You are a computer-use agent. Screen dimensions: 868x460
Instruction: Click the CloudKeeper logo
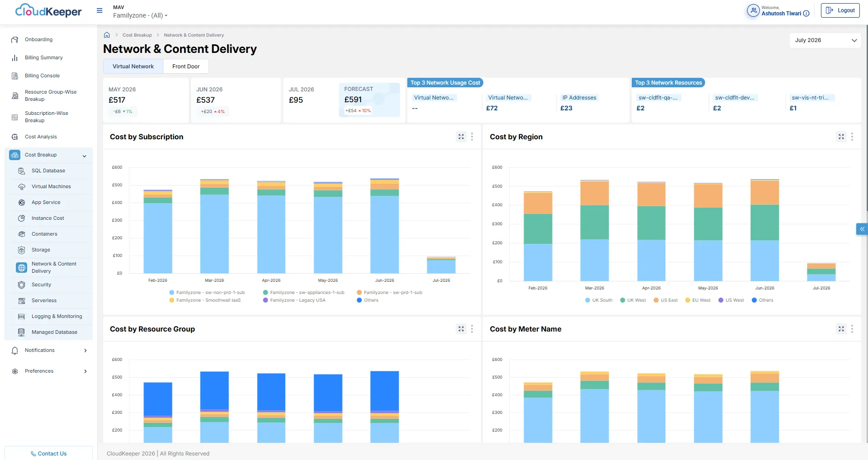pyautogui.click(x=48, y=10)
